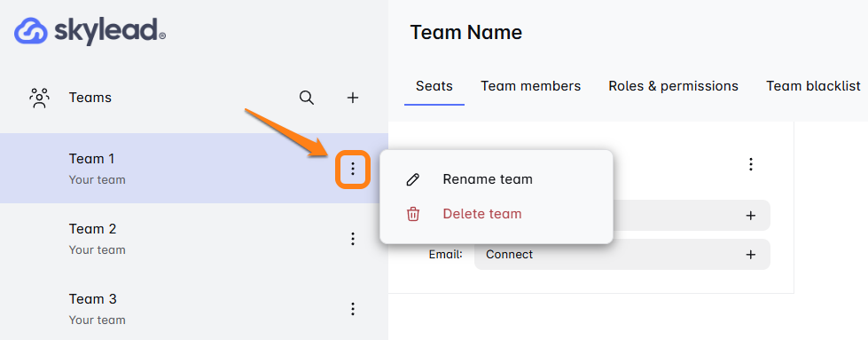Switch to the Seats tab

434,86
